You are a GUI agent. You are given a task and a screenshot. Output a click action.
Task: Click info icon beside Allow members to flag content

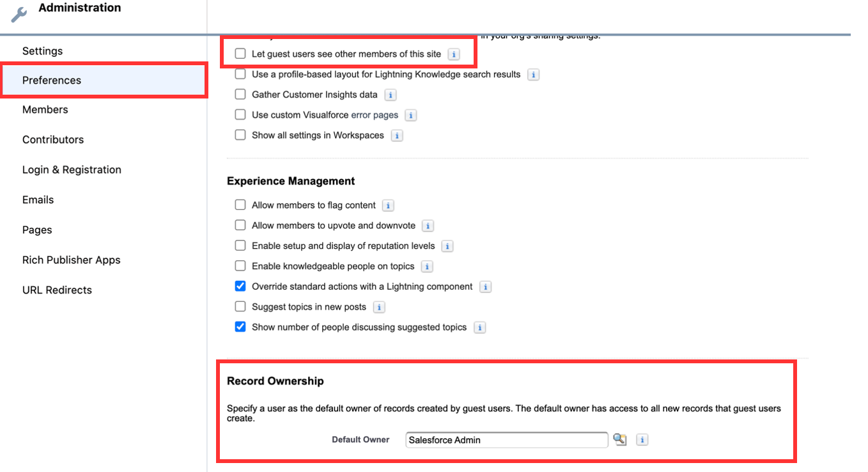(388, 205)
